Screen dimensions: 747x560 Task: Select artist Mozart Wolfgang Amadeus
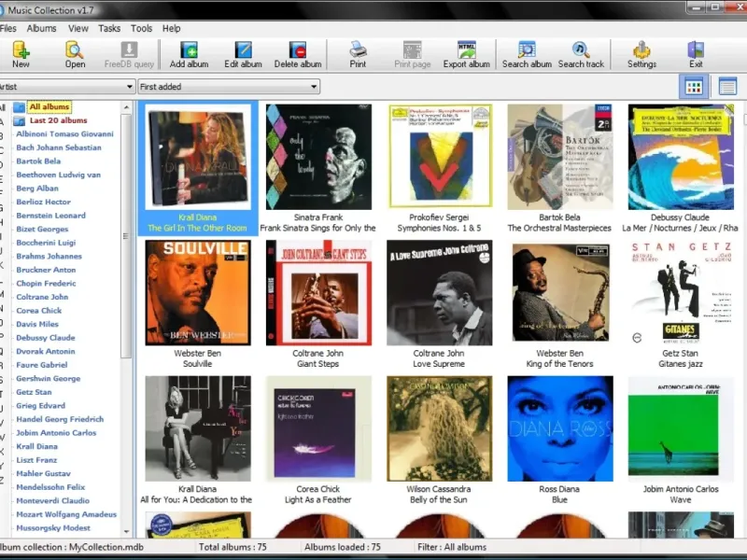[x=66, y=514]
